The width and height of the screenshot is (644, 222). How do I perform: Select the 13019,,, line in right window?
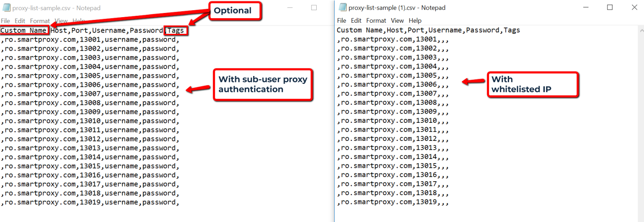pos(393,202)
